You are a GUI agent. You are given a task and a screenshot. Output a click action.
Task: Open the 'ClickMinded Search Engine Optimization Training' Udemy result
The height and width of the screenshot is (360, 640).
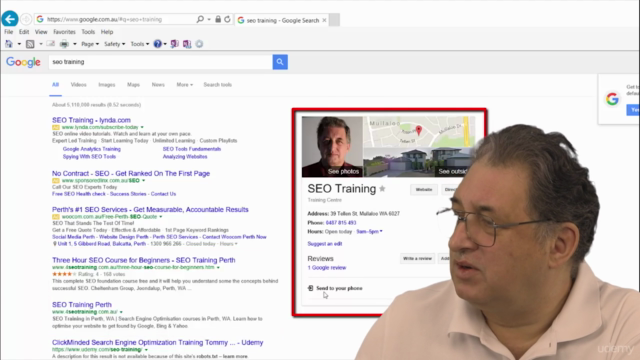158,342
